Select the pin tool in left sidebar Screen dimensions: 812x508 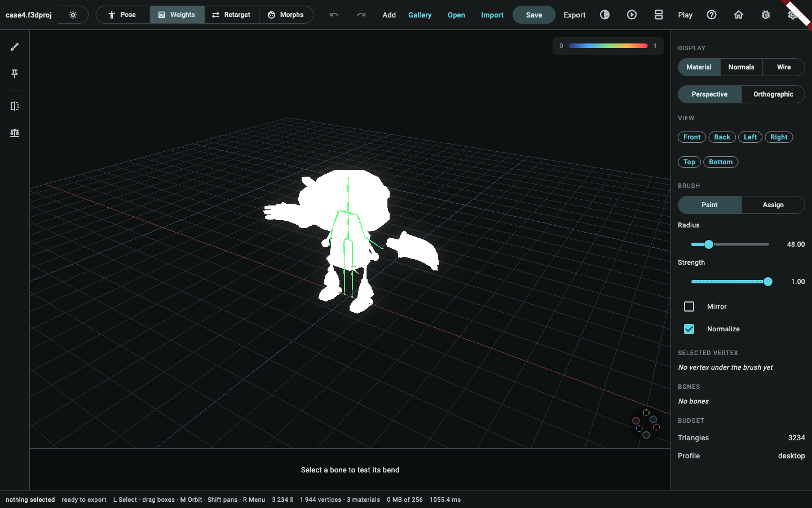click(x=15, y=74)
